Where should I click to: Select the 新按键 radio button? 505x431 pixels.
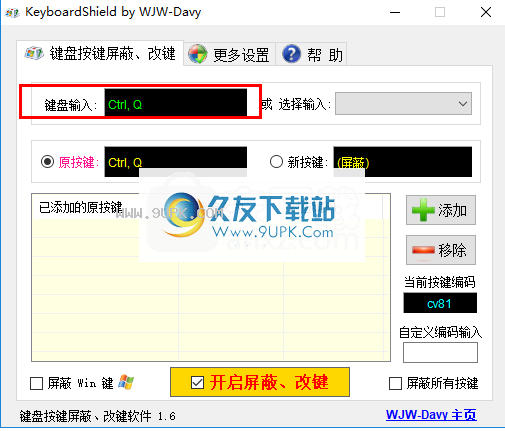(276, 162)
